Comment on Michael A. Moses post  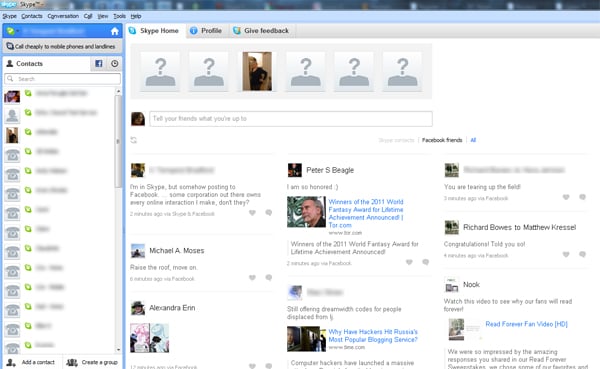pyautogui.click(x=269, y=278)
